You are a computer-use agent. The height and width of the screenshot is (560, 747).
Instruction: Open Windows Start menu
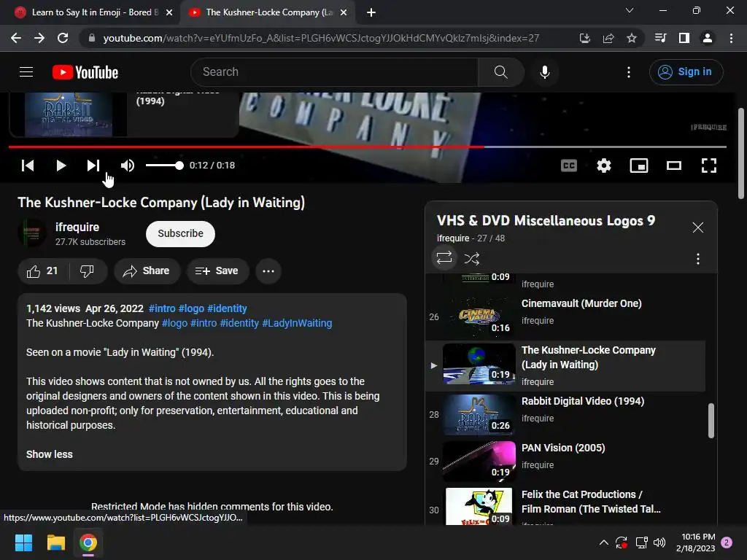[23, 542]
